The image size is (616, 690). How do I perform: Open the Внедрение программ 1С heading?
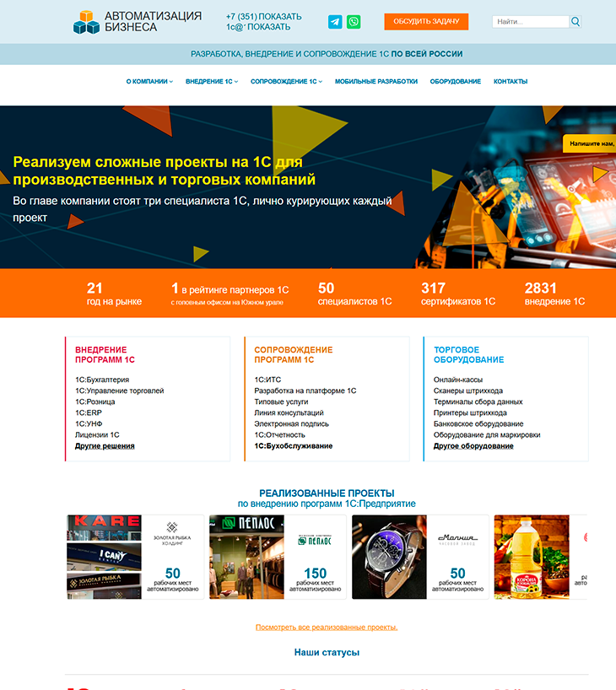[105, 354]
